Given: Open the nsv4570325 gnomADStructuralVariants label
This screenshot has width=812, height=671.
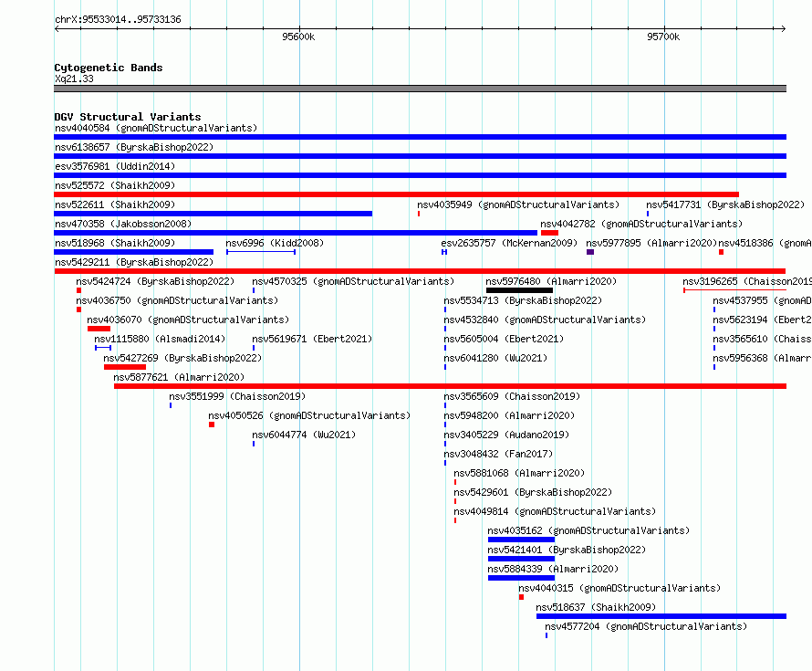Looking at the screenshot, I should [353, 281].
